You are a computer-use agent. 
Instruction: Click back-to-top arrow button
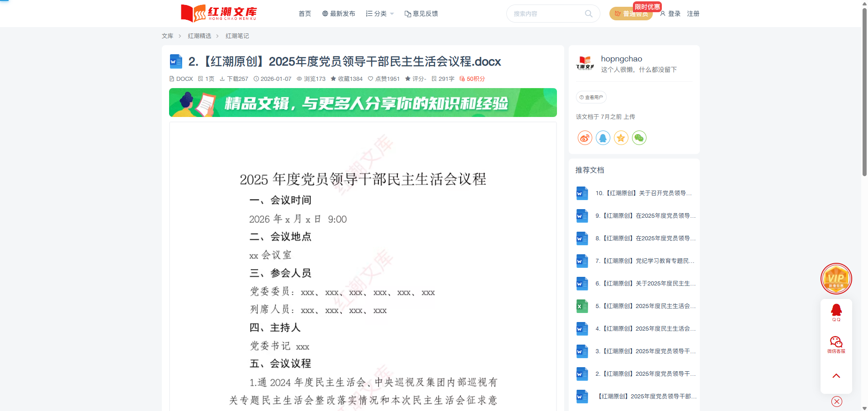pyautogui.click(x=836, y=376)
